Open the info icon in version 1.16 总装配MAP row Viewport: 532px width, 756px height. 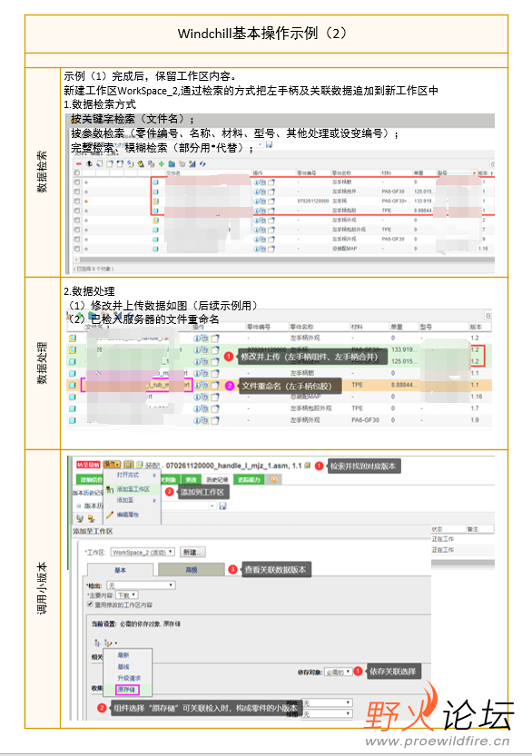pos(197,397)
